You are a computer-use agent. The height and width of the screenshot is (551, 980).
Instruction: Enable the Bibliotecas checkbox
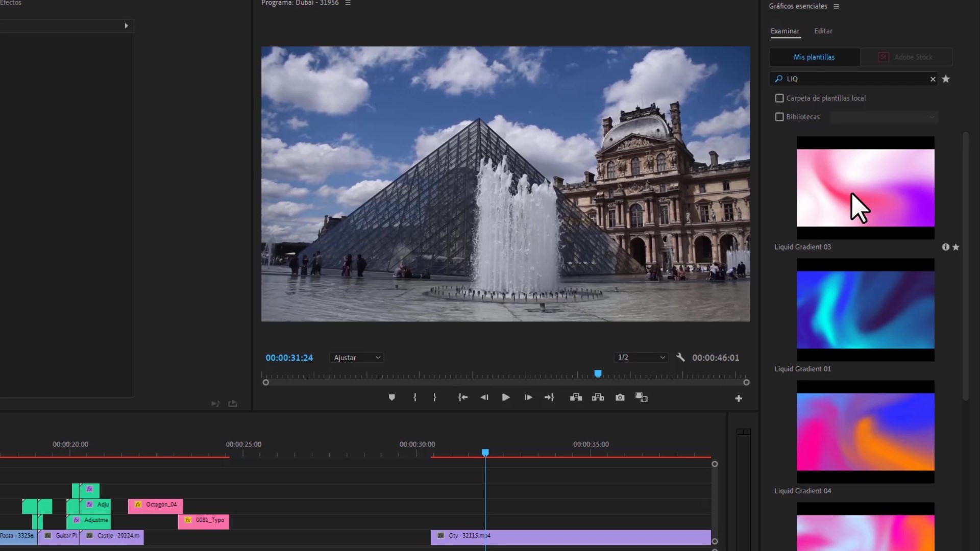(x=779, y=117)
